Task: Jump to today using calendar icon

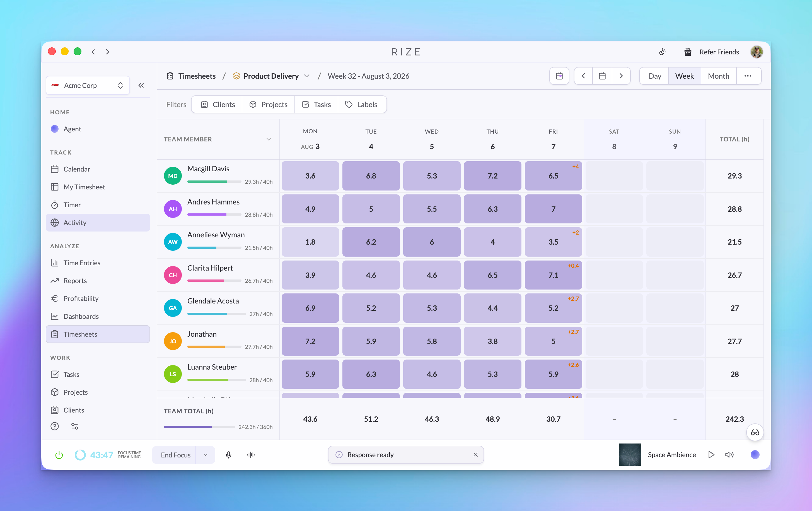Action: (559, 76)
